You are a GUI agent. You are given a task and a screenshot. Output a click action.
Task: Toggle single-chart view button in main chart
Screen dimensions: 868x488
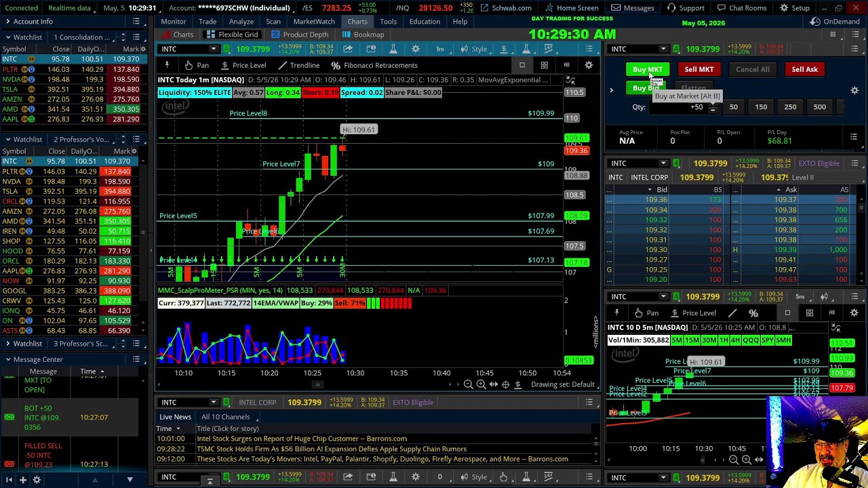click(x=522, y=65)
